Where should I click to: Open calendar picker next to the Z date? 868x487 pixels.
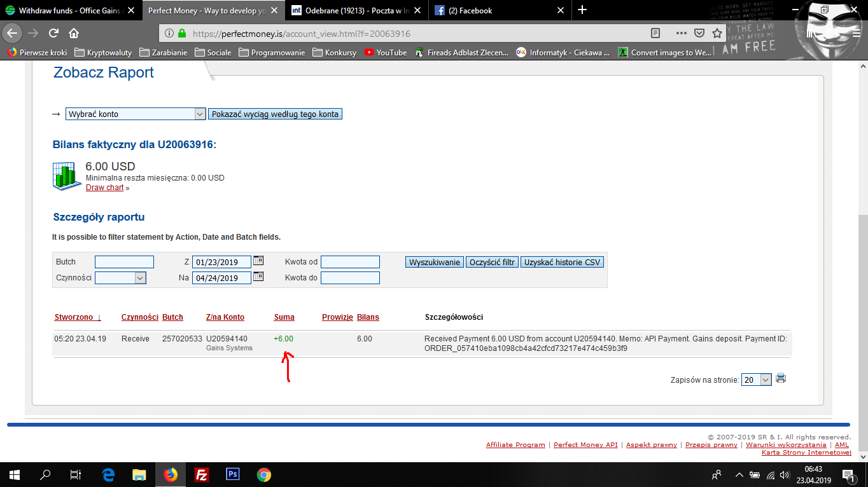pos(258,260)
